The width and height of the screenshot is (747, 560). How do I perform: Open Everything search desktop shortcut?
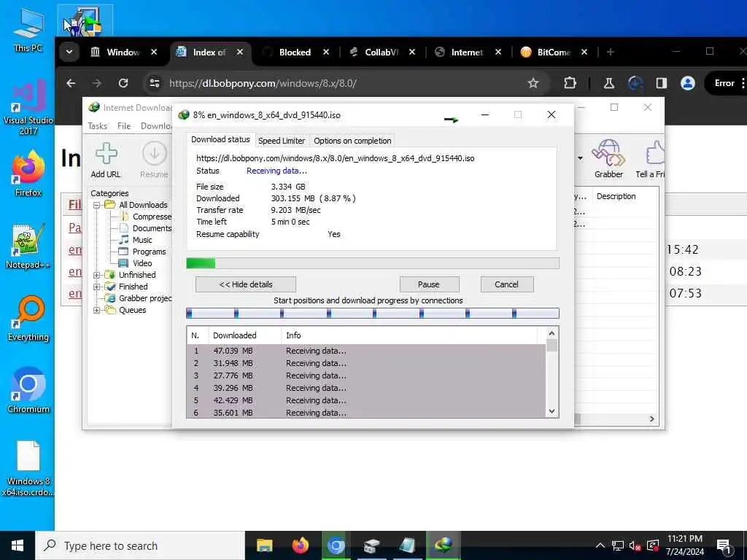pyautogui.click(x=28, y=318)
